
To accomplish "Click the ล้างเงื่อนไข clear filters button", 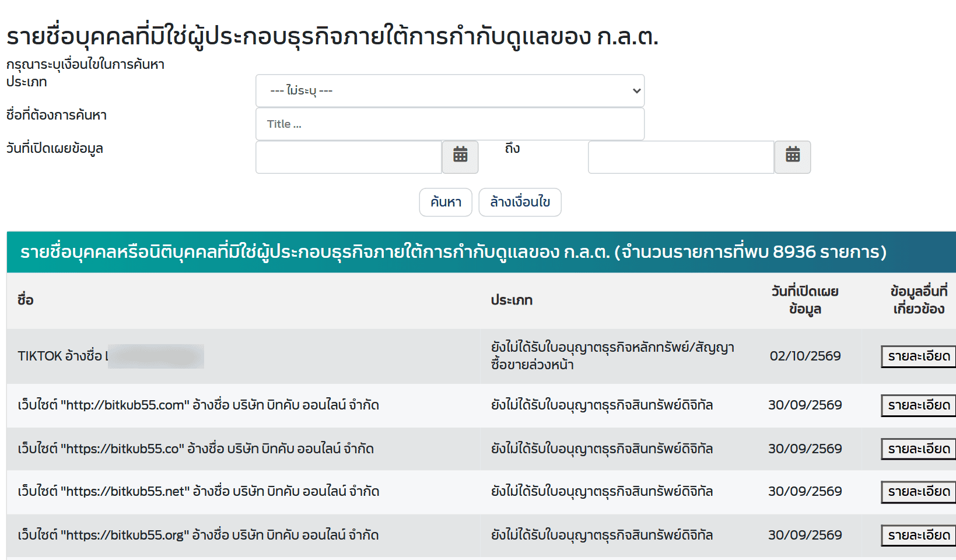I will pos(520,202).
